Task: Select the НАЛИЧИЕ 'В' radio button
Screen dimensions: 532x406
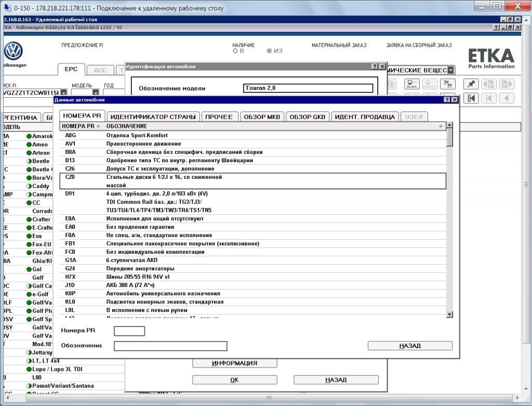Action: pyautogui.click(x=235, y=51)
